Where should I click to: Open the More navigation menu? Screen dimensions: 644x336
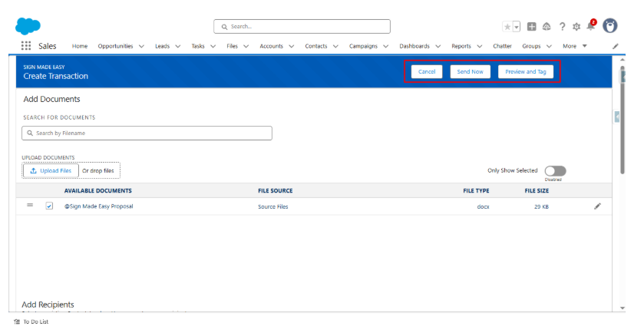tap(575, 46)
